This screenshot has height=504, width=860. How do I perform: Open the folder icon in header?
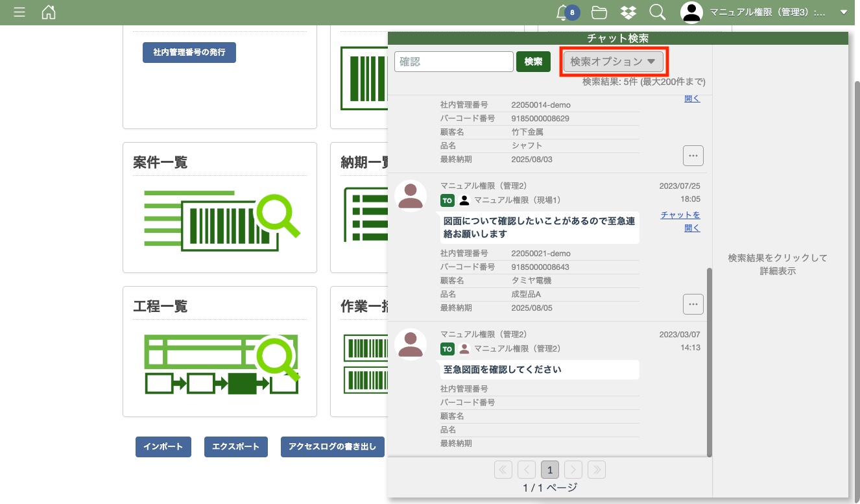point(599,12)
